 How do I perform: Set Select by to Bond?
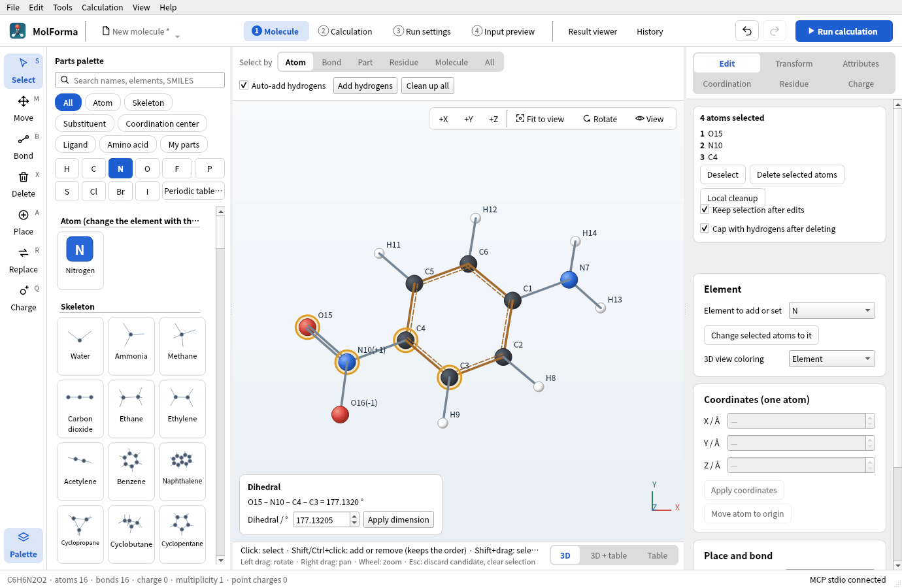pyautogui.click(x=331, y=62)
